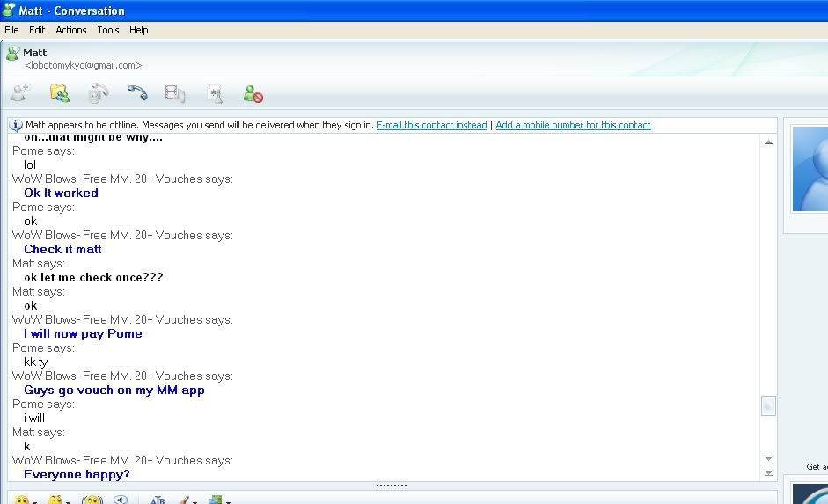Click the message "kk ty"
The image size is (828, 504).
point(36,362)
